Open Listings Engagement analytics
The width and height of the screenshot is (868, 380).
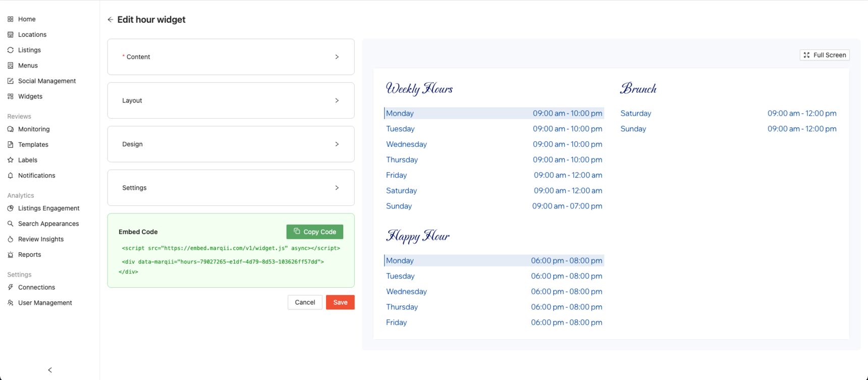(49, 208)
